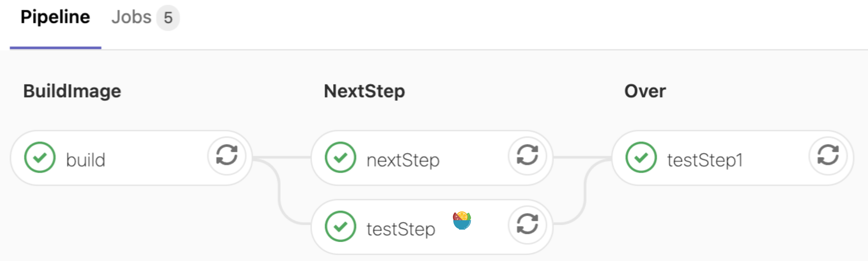Click the Jobs count badge showing 5
Viewport: 868px width, 261px height.
coord(168,18)
